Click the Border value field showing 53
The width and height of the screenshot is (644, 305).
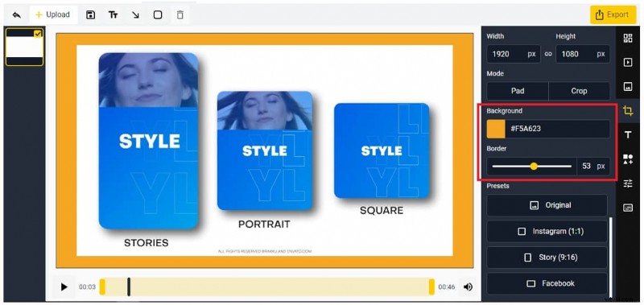pos(593,167)
